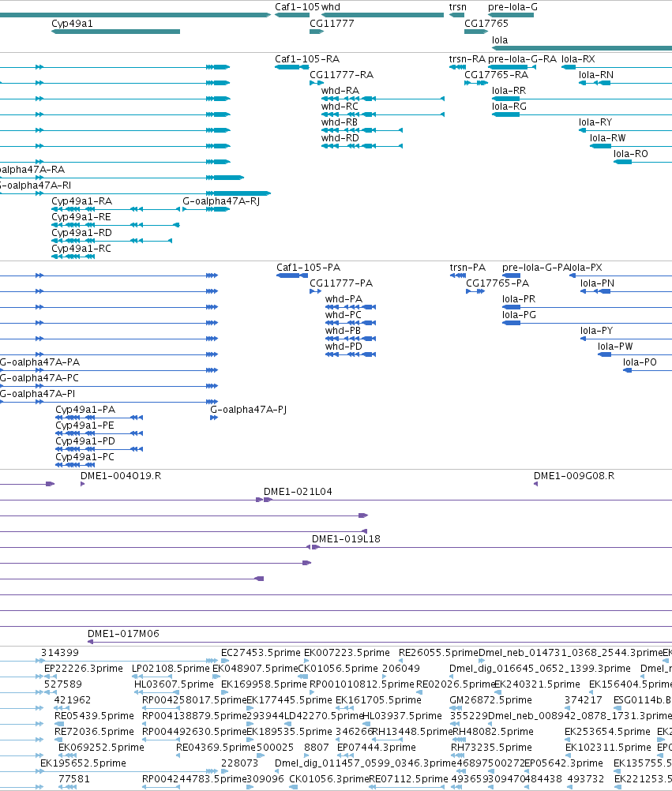Select transcript Cyp49a1-RC

tap(73, 257)
